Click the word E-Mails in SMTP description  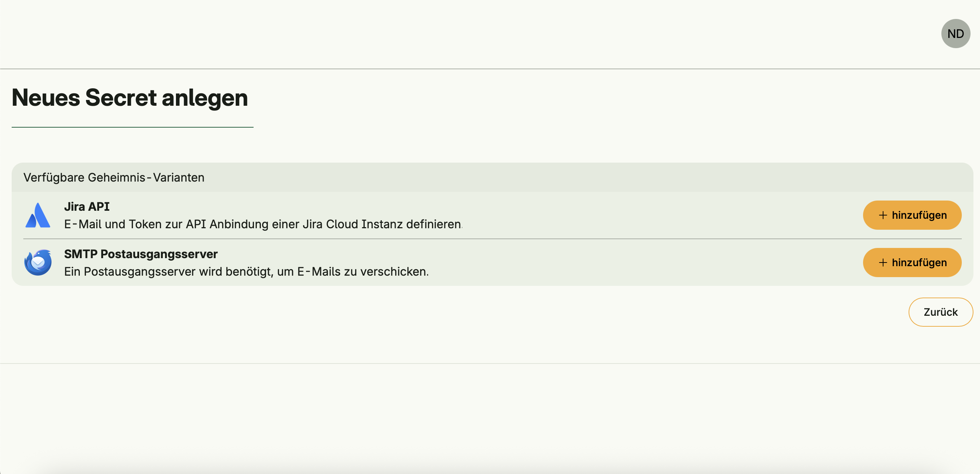coord(319,272)
